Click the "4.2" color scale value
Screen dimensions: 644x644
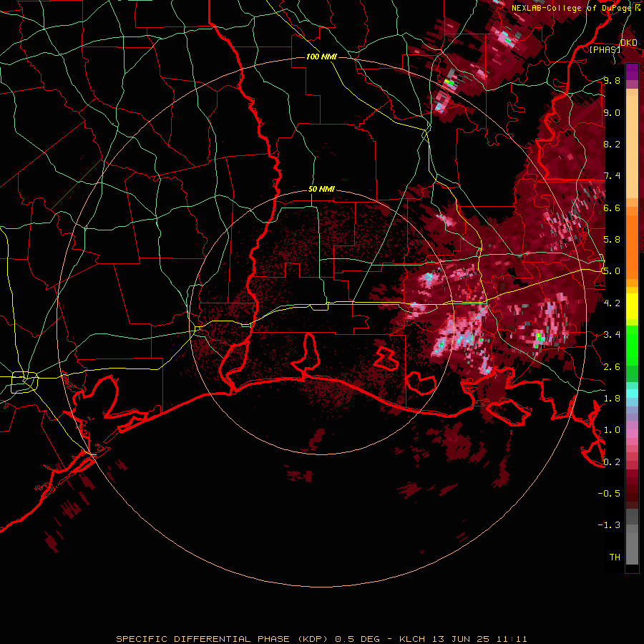pos(612,303)
